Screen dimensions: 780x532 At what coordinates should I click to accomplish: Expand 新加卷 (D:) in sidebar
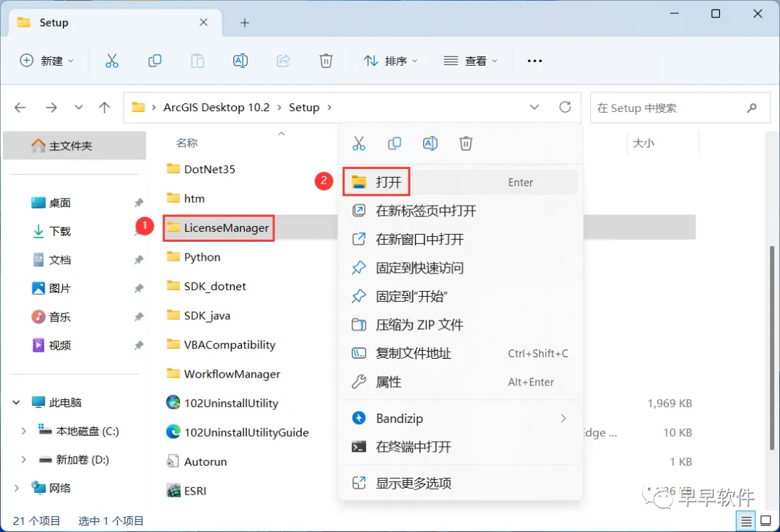(x=23, y=460)
